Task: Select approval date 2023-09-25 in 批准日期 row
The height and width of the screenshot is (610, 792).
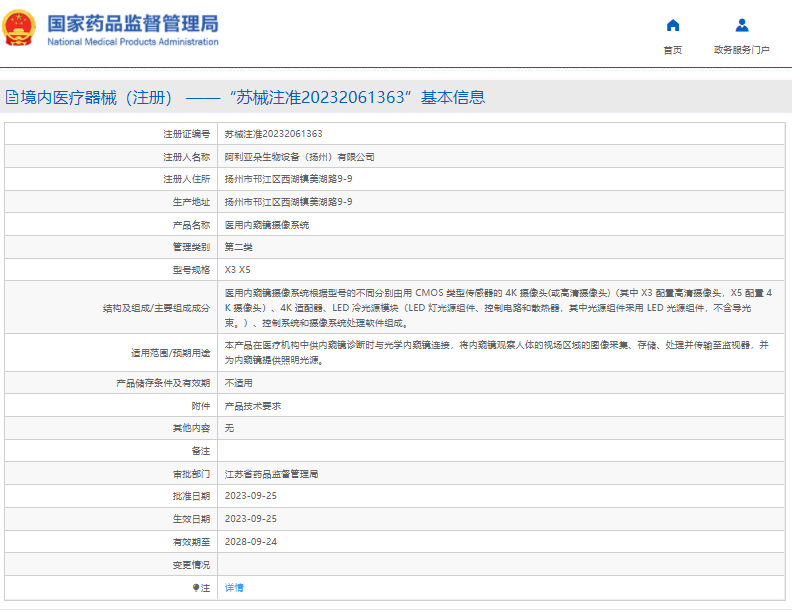Action: tap(251, 496)
